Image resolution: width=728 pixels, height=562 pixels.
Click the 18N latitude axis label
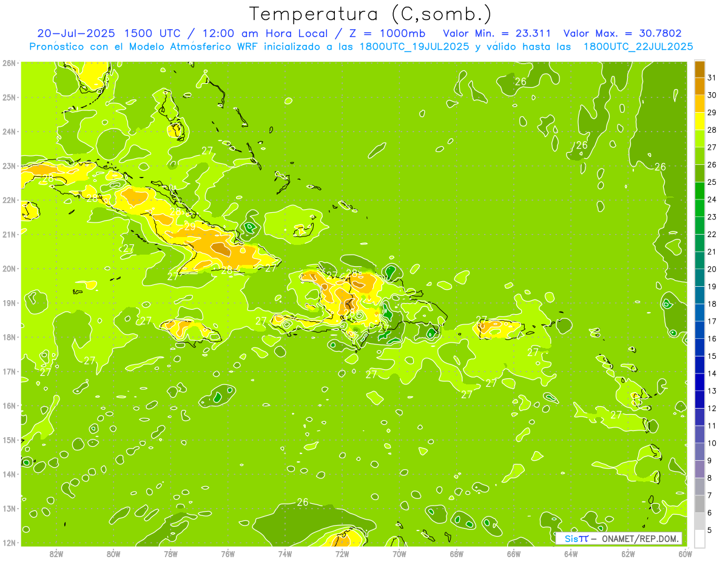9,336
